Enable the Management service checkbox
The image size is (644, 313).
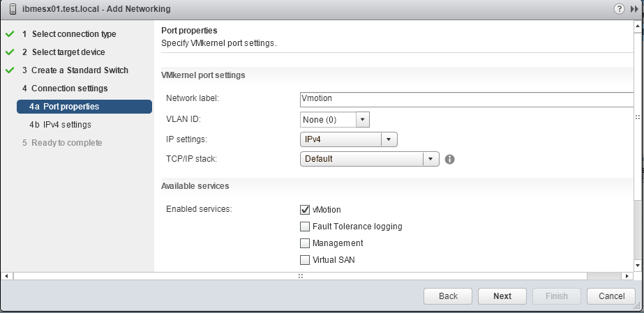tap(305, 243)
